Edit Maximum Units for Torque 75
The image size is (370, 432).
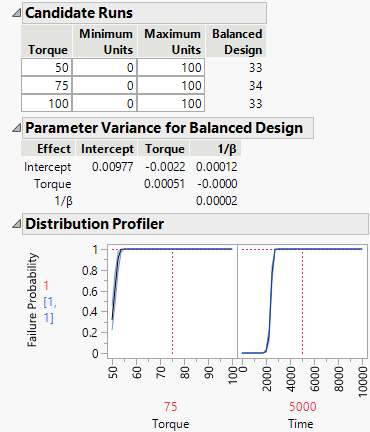click(171, 86)
